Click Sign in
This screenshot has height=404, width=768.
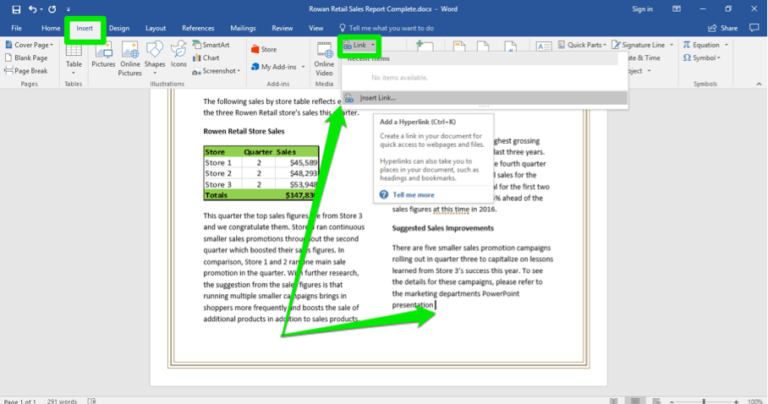click(642, 9)
